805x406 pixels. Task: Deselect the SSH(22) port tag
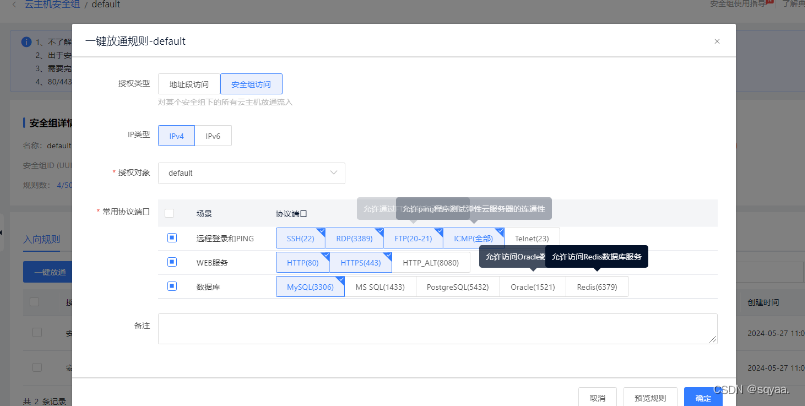pos(301,239)
